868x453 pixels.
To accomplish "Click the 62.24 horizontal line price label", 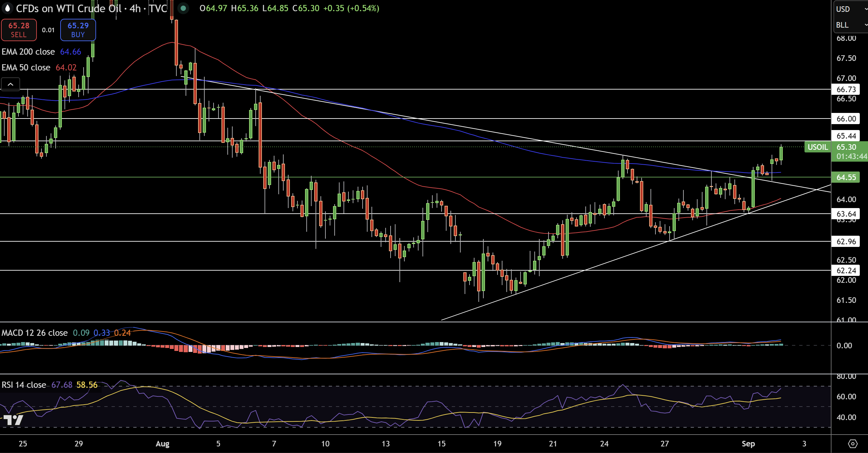I will pos(846,270).
